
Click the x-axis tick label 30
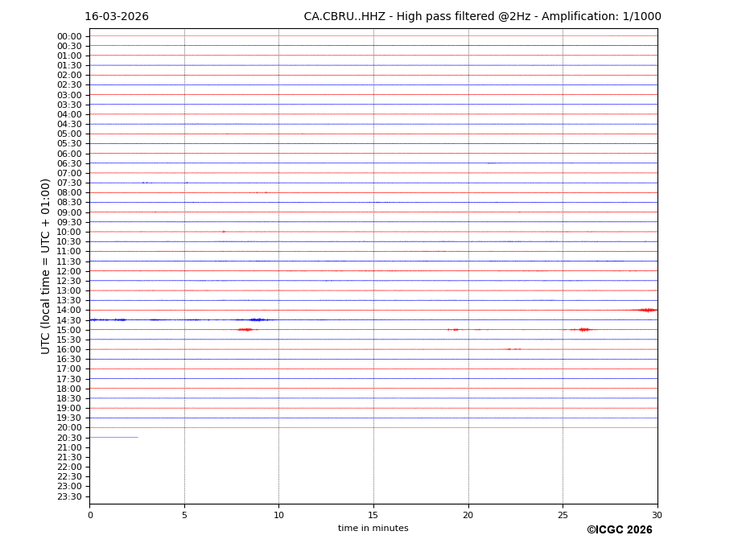[657, 515]
